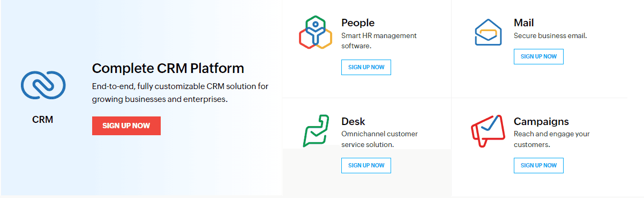This screenshot has height=198, width=644.
Task: Open the Complete CRM Platform heading
Action: coord(168,68)
